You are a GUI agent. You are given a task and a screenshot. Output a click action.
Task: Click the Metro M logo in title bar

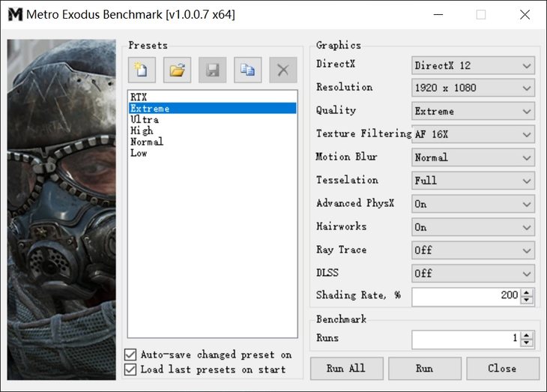tap(15, 15)
